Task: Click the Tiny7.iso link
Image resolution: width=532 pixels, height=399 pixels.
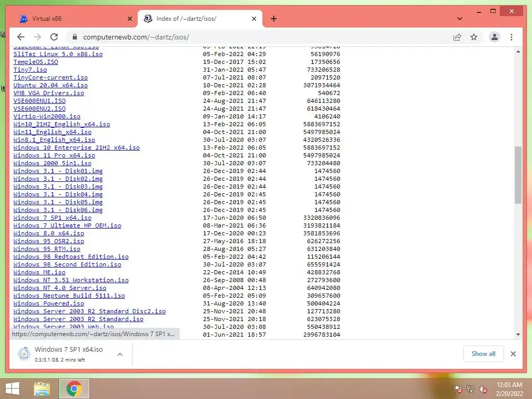Action: (30, 70)
